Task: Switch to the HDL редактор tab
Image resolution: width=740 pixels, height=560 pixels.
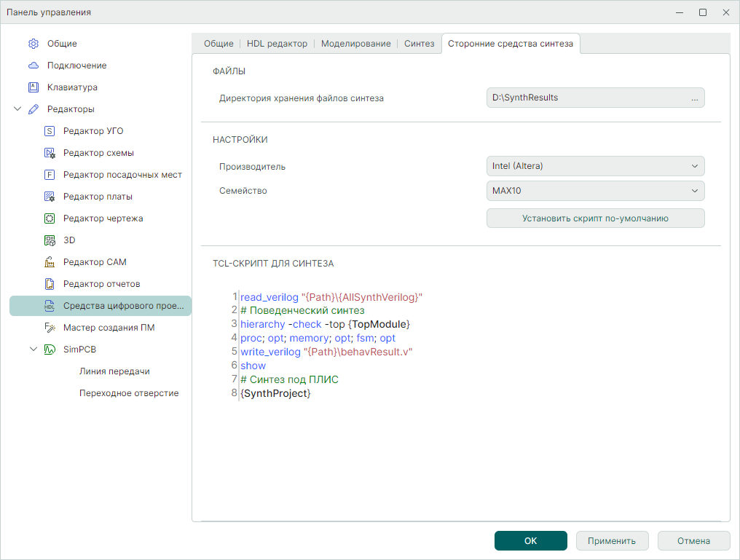Action: coord(277,44)
